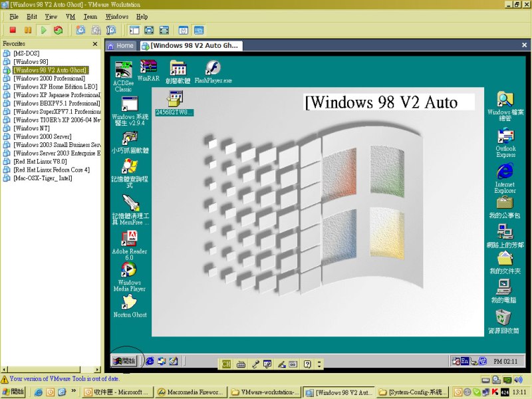The width and height of the screenshot is (532, 399).
Task: Select the 小巧抓圖軟體 desktop icon
Action: [130, 143]
